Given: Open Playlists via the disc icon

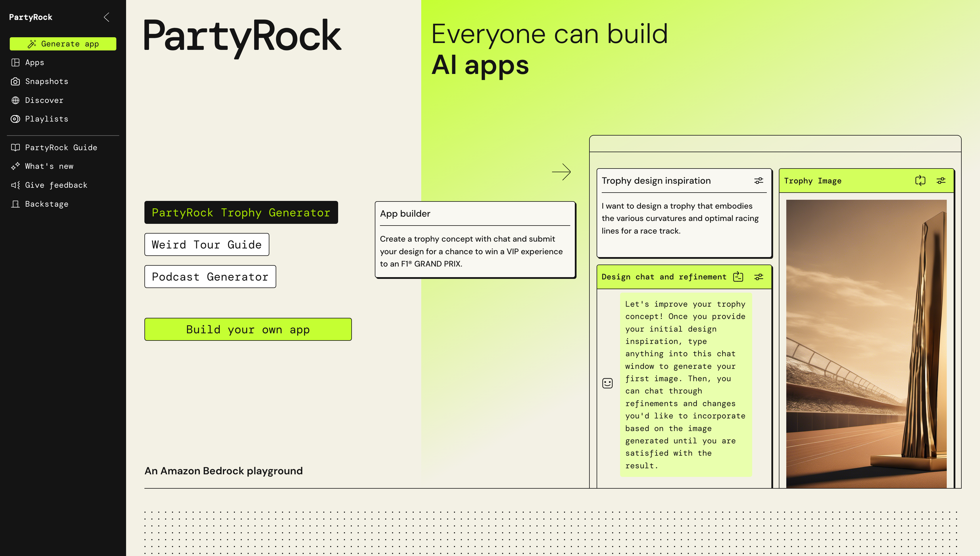Looking at the screenshot, I should tap(15, 119).
